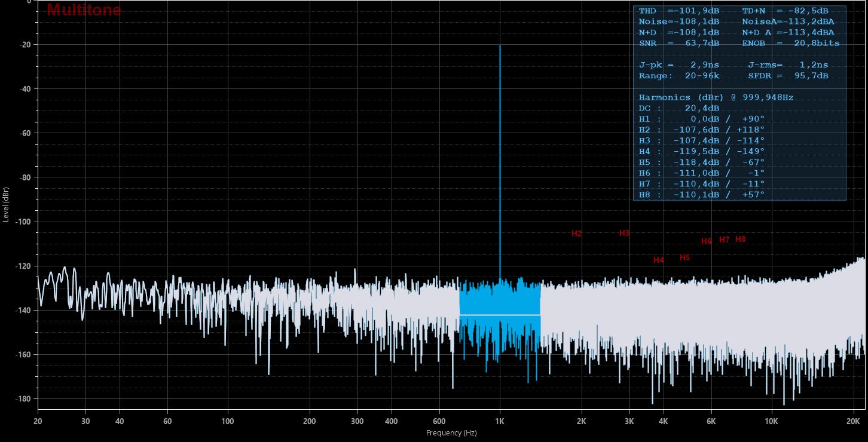The width and height of the screenshot is (868, 442).
Task: Click the 1 kHz fundamental peak line
Action: (x=500, y=161)
